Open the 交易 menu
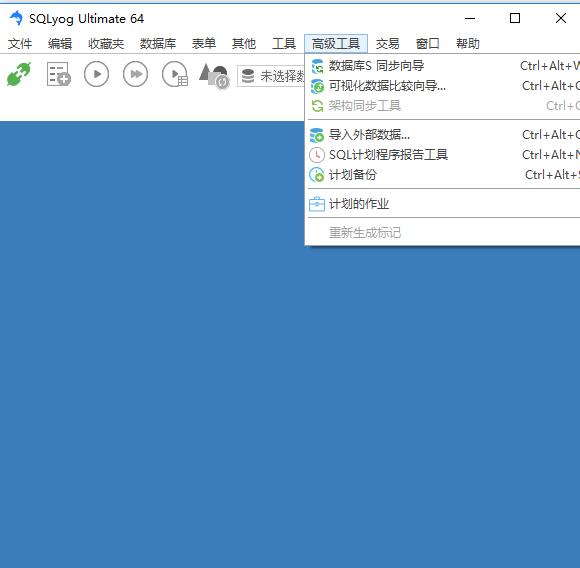The height and width of the screenshot is (568, 580). 388,44
